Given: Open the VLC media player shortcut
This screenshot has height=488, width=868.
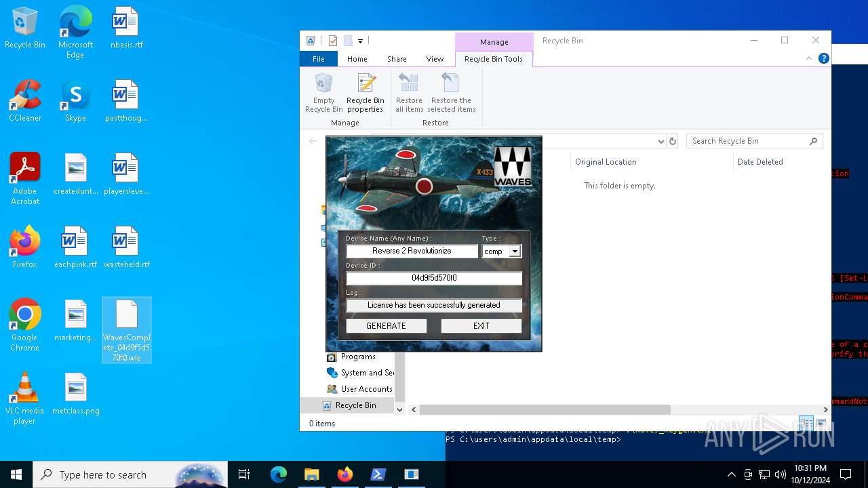Looking at the screenshot, I should tap(25, 399).
